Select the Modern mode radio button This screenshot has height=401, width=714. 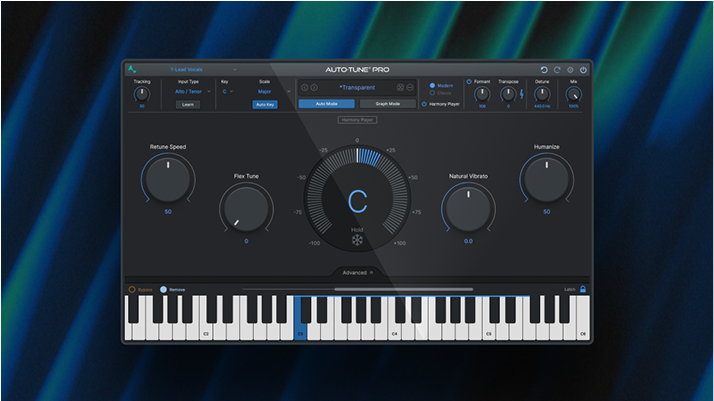point(432,85)
